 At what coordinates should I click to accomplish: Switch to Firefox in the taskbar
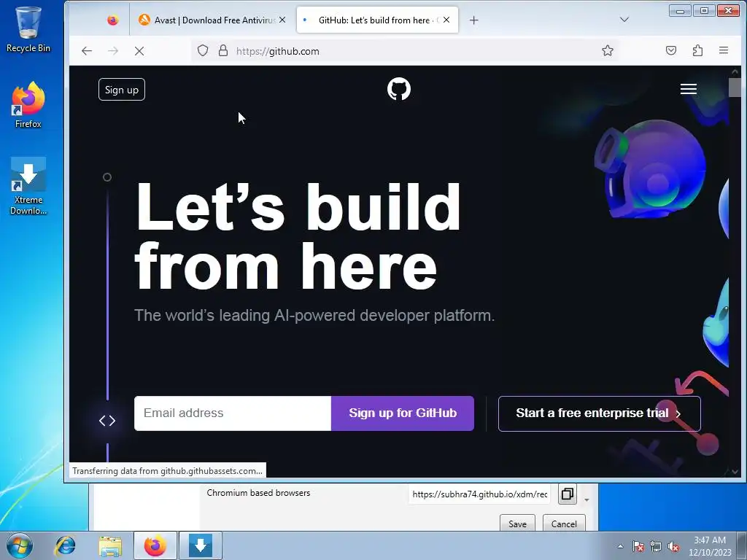(155, 545)
